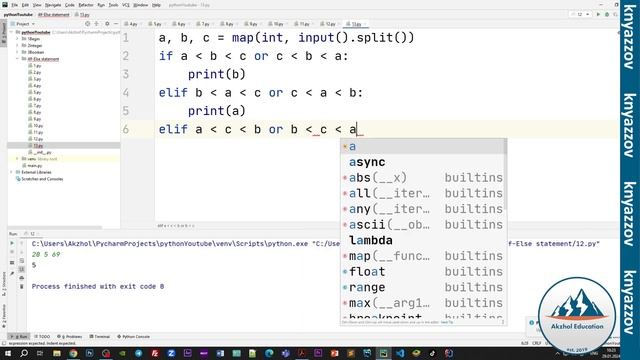Expand the 3Boolean folder
The image size is (640, 360).
(18, 52)
